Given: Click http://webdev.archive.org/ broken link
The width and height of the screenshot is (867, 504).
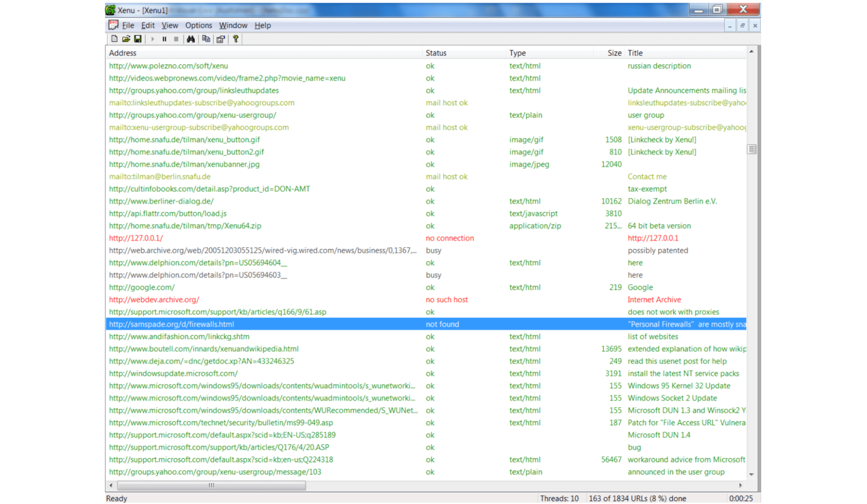Looking at the screenshot, I should [154, 299].
